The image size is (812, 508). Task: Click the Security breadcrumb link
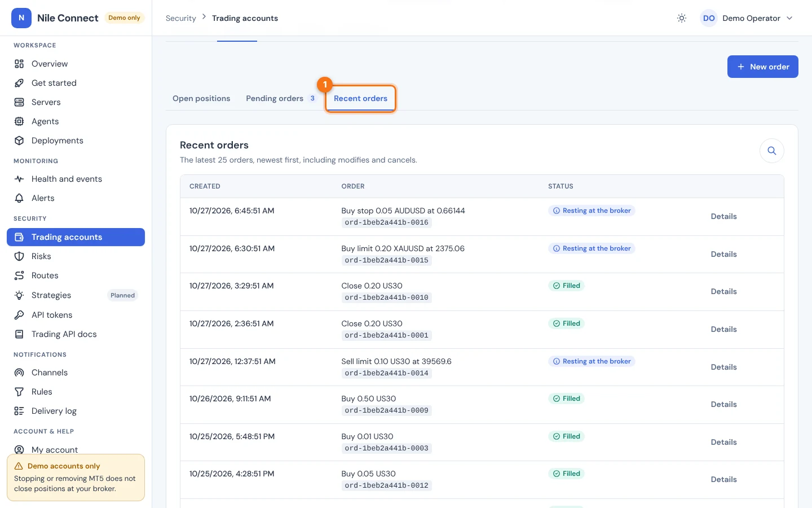pos(181,18)
